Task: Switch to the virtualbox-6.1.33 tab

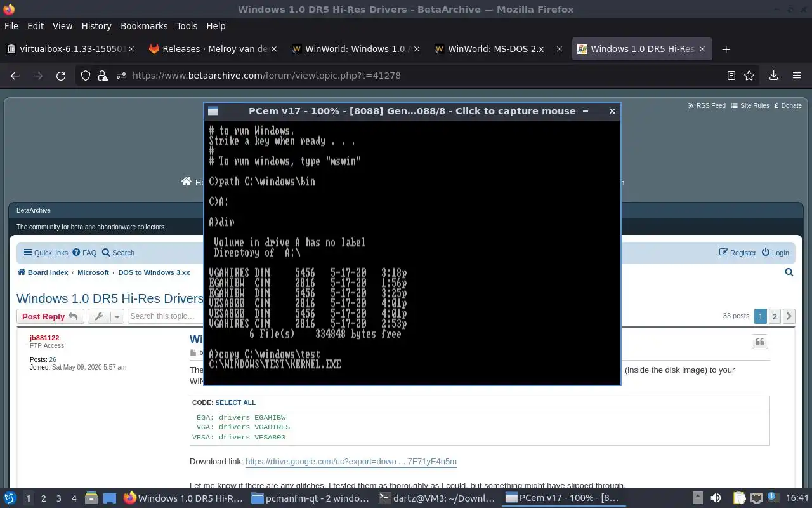Action: tap(70, 49)
